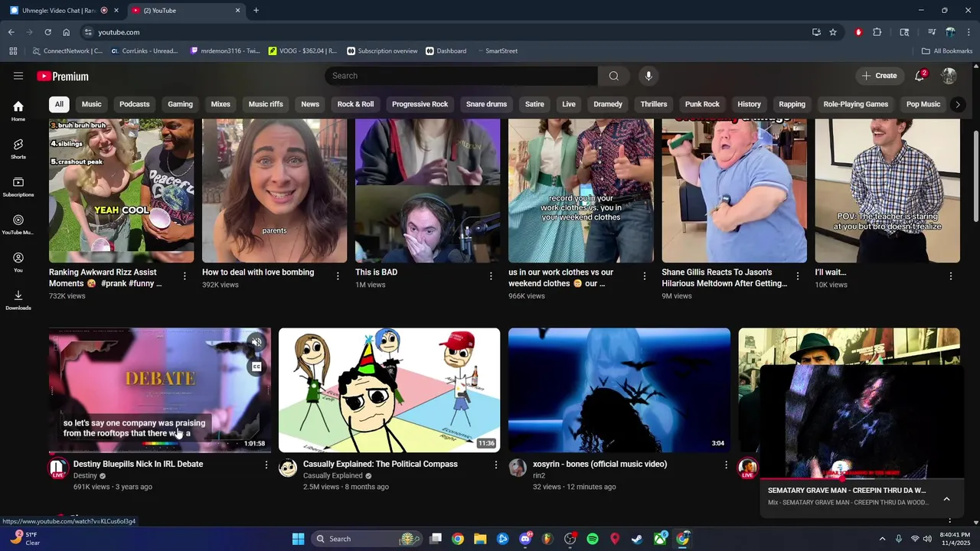The image size is (980, 551).
Task: Select the Role-Playing Games chip
Action: [x=856, y=104]
